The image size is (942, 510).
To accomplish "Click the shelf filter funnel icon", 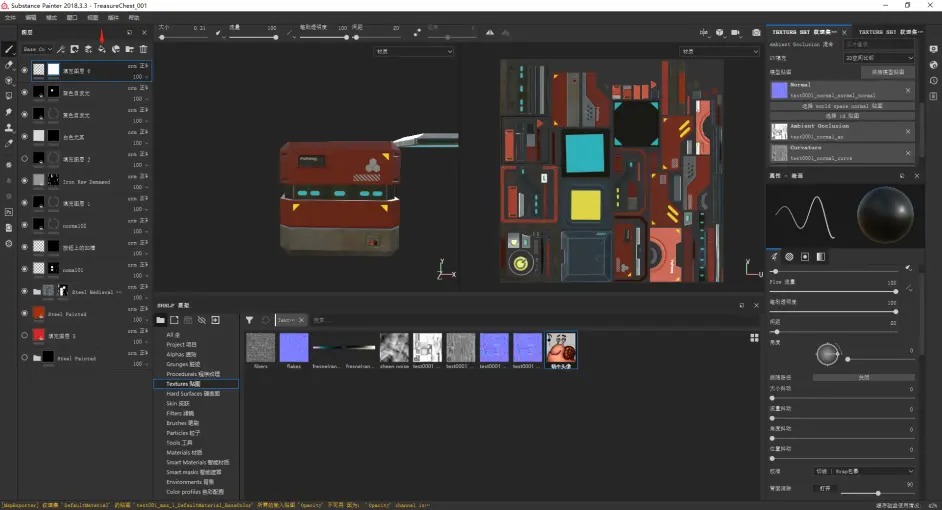I will click(x=250, y=320).
